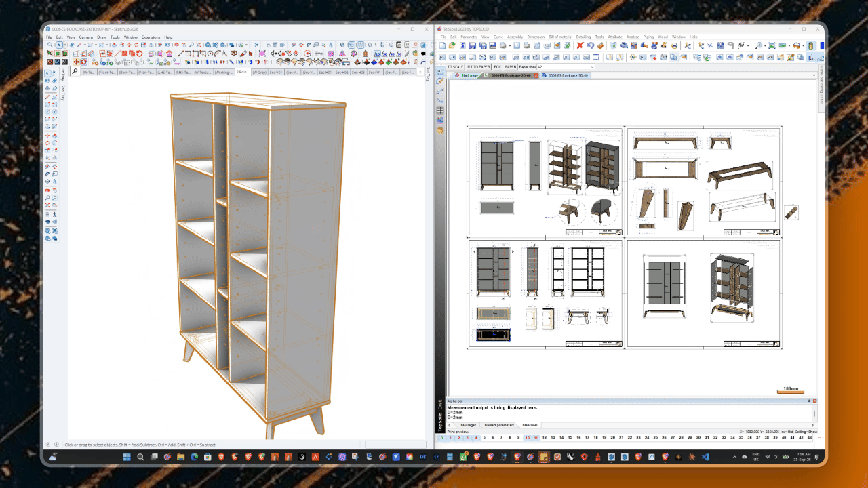The width and height of the screenshot is (868, 488).
Task: Choose red pencil Line tool in SketchUp toolbar
Action: pyautogui.click(x=80, y=44)
